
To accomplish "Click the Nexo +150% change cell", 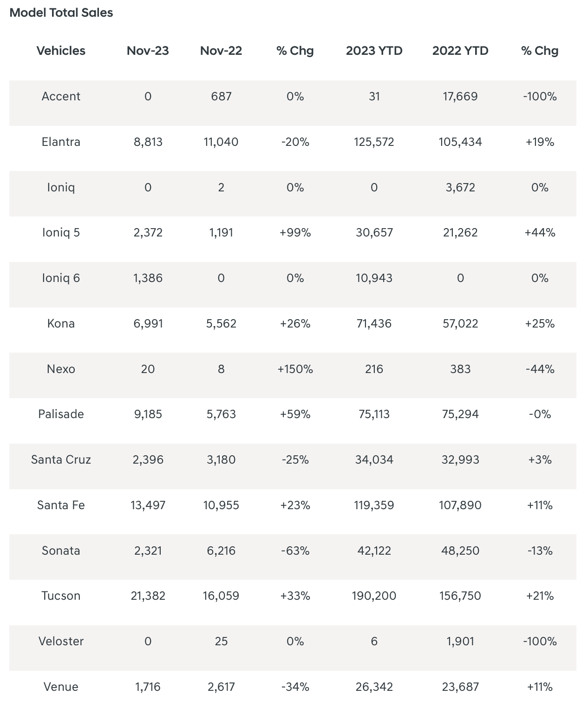I will point(295,369).
